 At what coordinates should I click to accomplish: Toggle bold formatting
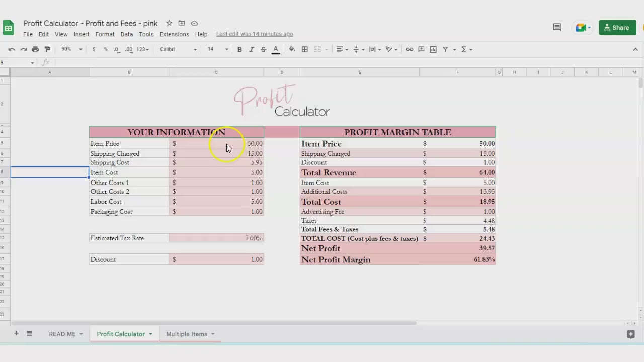(239, 49)
